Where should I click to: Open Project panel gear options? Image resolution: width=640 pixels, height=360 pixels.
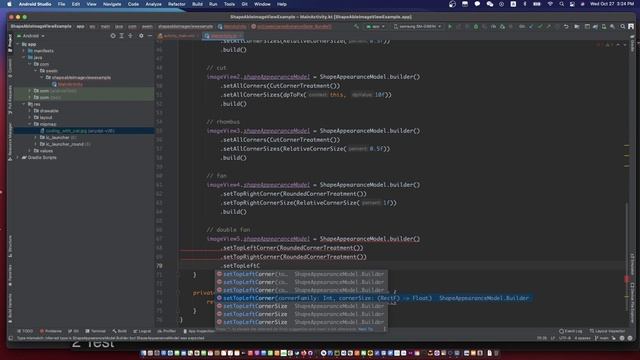coord(141,36)
